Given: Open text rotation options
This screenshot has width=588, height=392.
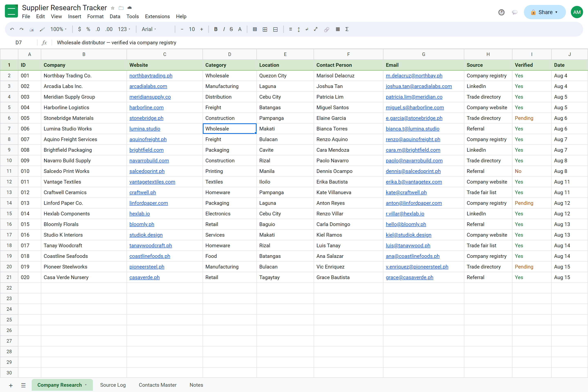Looking at the screenshot, I should click(x=316, y=29).
